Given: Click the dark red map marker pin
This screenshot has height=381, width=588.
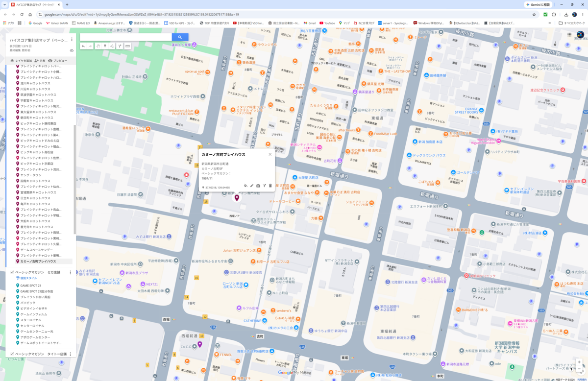Looking at the screenshot, I should (x=237, y=198).
